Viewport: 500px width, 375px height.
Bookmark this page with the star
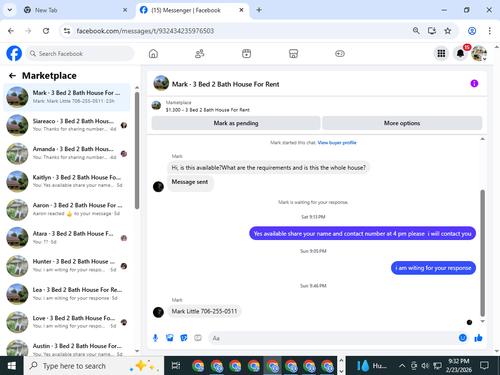coord(448,31)
